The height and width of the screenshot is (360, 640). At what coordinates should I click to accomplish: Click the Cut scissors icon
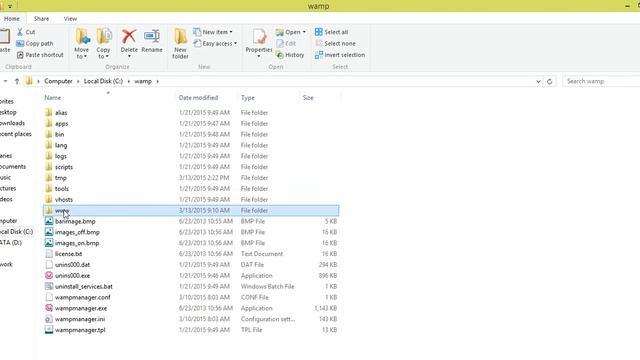pyautogui.click(x=20, y=32)
